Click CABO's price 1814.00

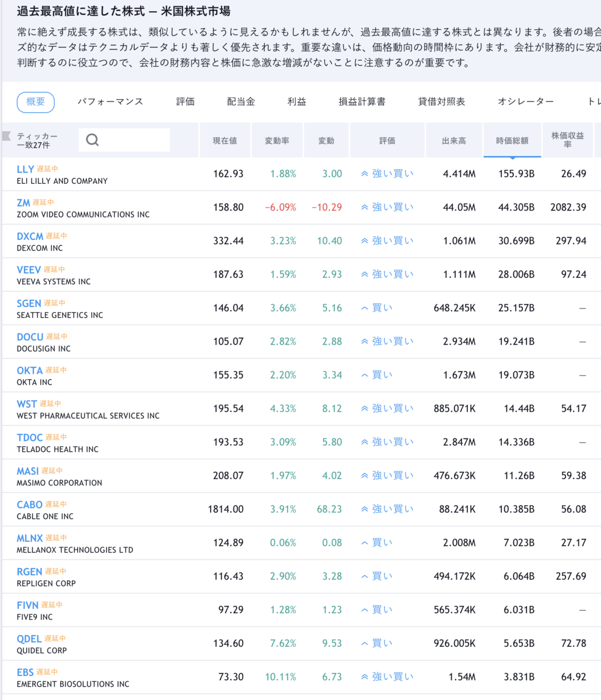(226, 509)
